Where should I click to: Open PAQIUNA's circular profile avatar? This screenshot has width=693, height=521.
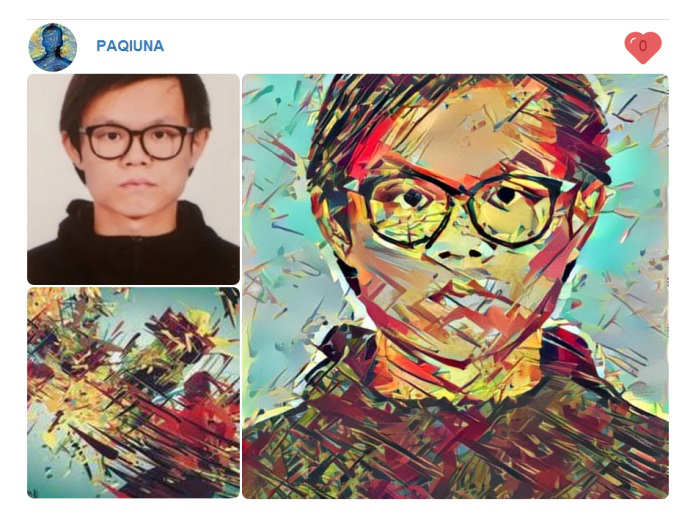point(53,47)
